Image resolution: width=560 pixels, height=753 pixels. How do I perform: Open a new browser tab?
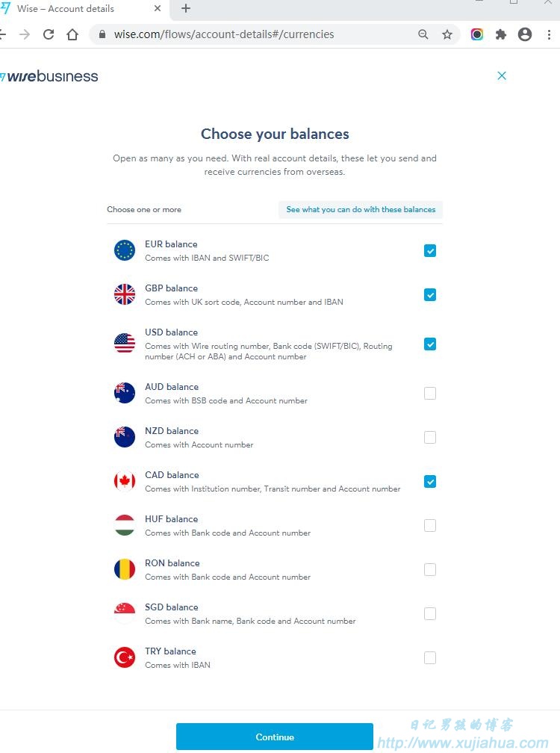(186, 8)
